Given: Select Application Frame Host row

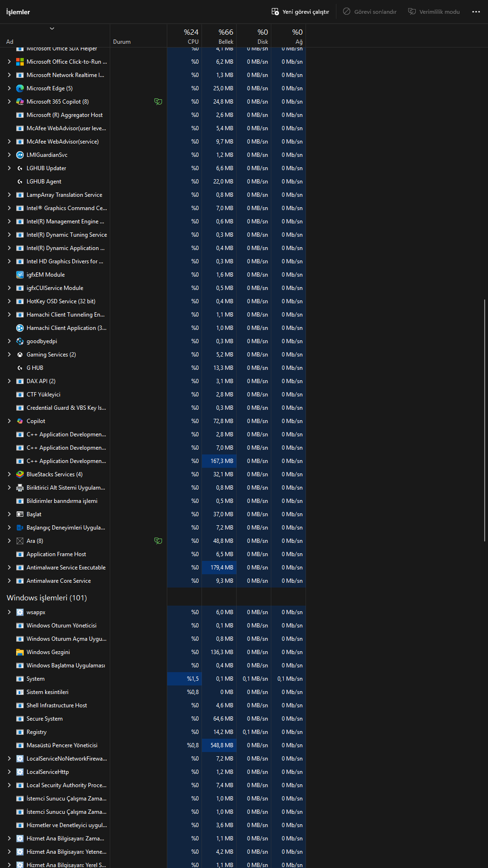Looking at the screenshot, I should click(153, 554).
